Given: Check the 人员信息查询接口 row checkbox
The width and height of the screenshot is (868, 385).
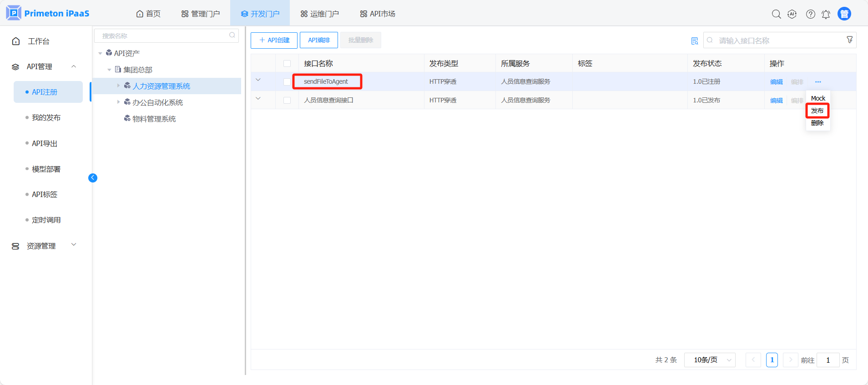Looking at the screenshot, I should coord(287,100).
